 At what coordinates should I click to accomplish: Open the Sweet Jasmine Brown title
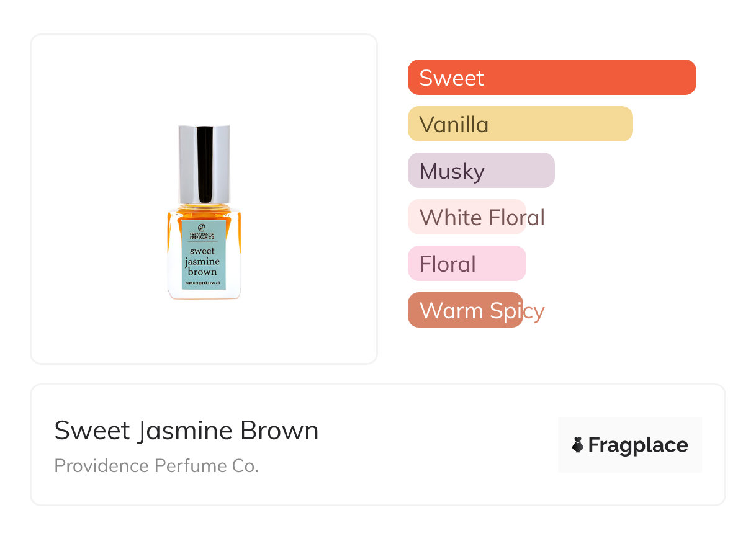pos(186,431)
